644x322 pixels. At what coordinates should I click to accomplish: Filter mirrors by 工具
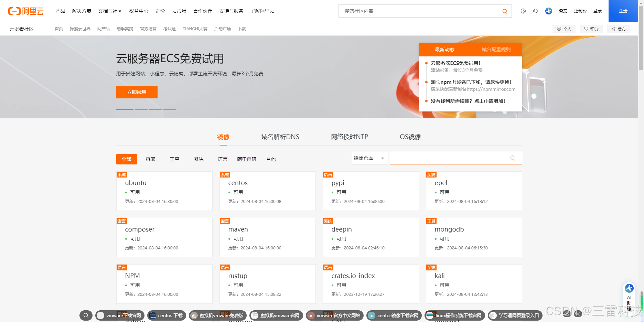click(x=175, y=159)
